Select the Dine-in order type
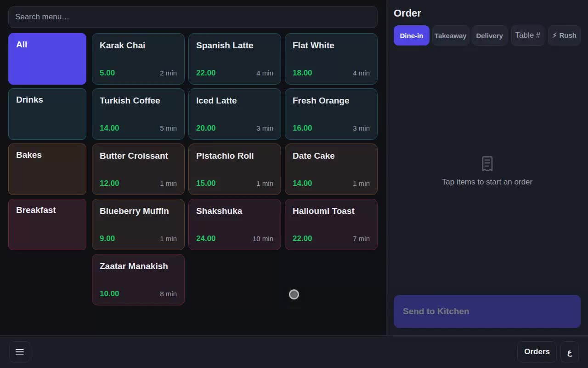The height and width of the screenshot is (368, 588). click(x=412, y=35)
